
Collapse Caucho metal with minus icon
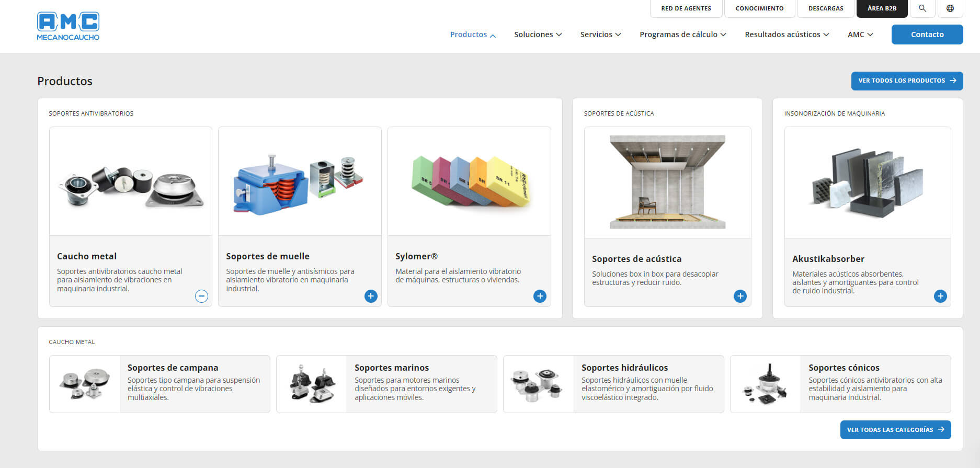point(201,296)
